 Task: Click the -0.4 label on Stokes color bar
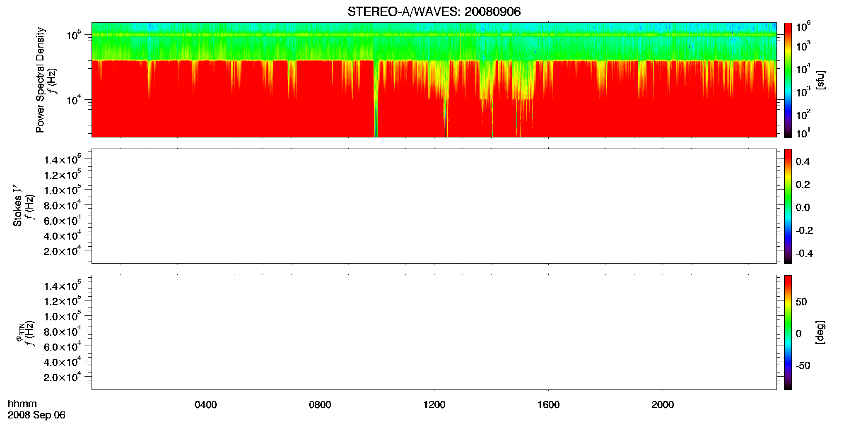coord(804,253)
